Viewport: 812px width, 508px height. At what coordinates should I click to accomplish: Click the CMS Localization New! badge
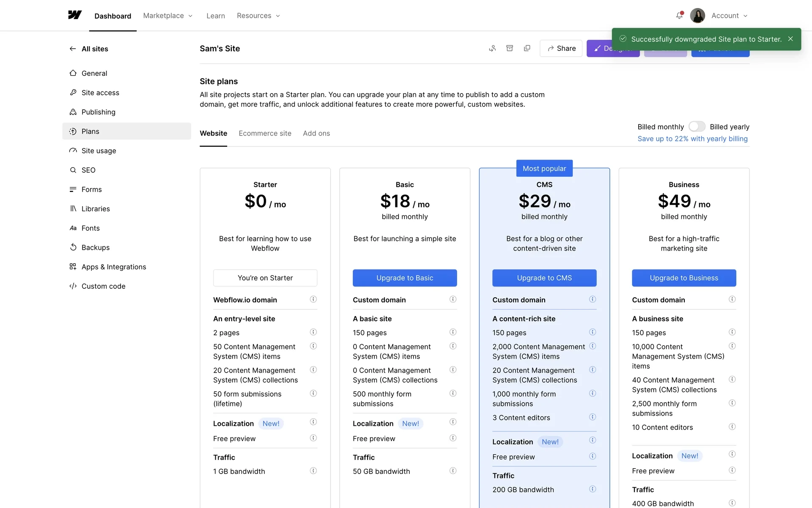pos(550,442)
